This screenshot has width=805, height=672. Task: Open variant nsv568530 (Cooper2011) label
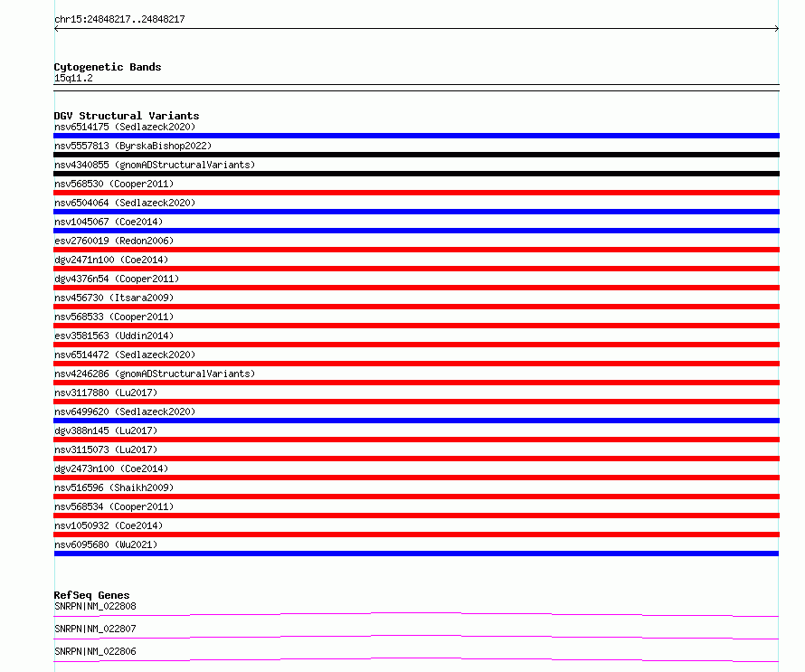tap(114, 184)
